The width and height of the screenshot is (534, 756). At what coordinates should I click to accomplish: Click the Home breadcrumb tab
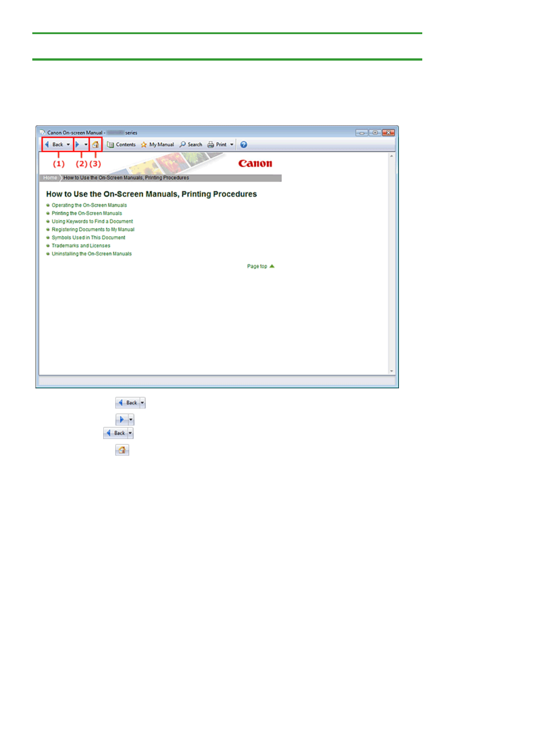coord(50,178)
